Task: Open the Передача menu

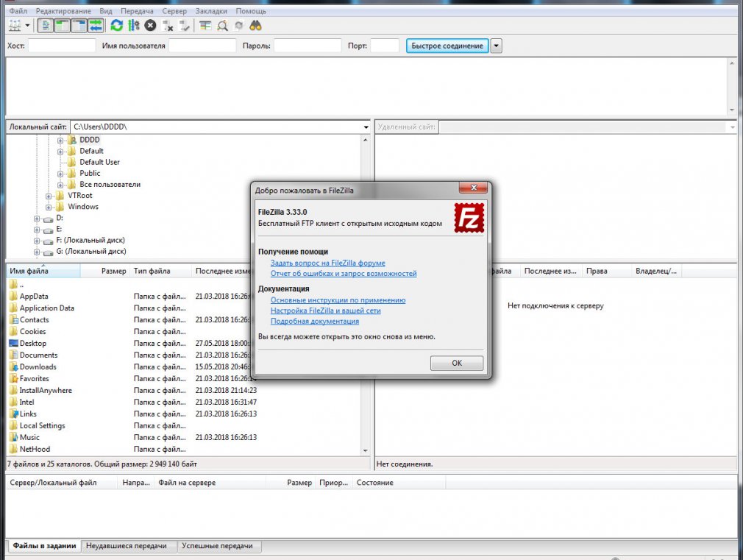Action: pyautogui.click(x=137, y=11)
